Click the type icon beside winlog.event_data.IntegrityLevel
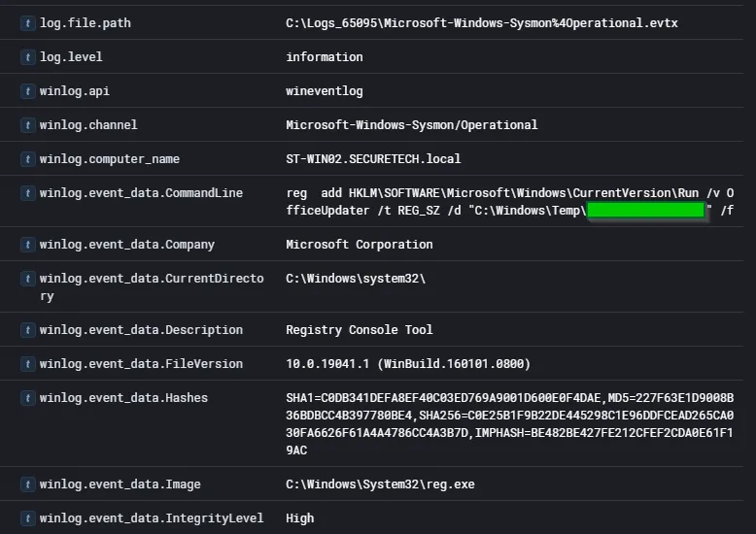 27,518
